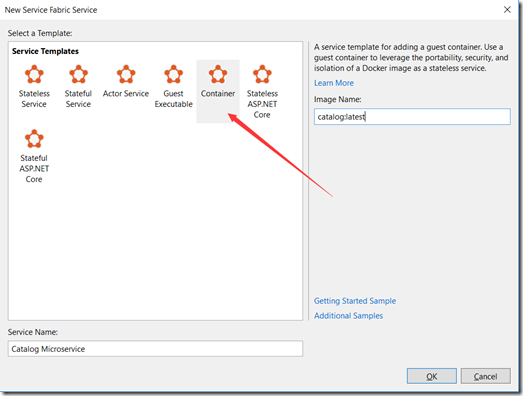The width and height of the screenshot is (523, 396).
Task: Dismiss dialog with the Cancel button
Action: coord(486,376)
